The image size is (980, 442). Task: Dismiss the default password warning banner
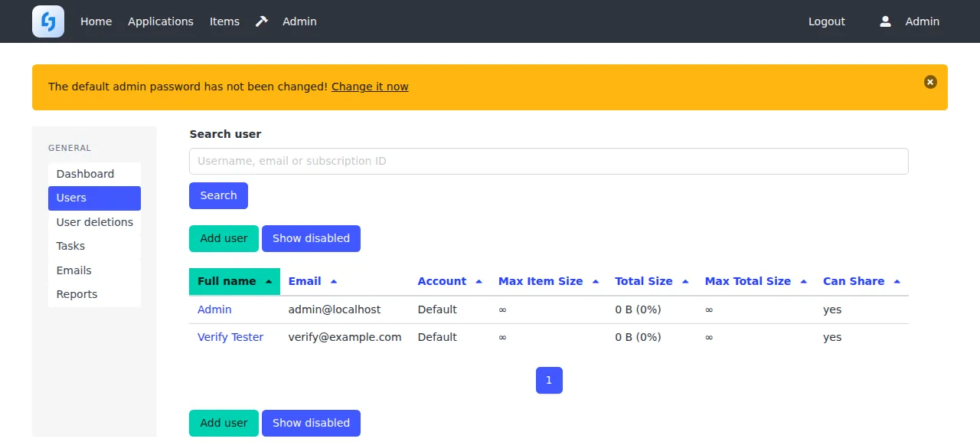pos(930,82)
